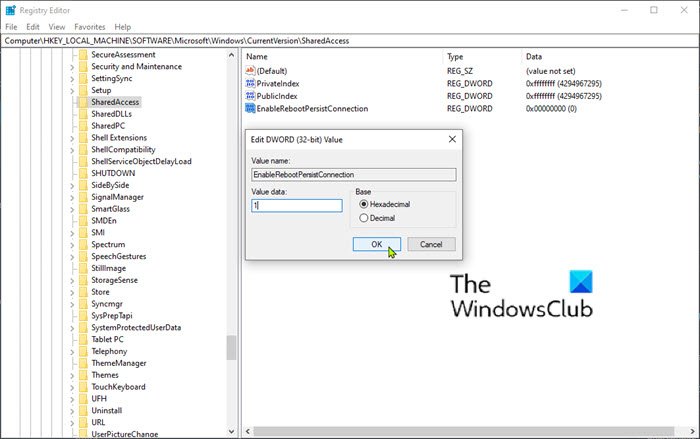Click the Setup folder icon
Image resolution: width=700 pixels, height=439 pixels.
coord(83,90)
